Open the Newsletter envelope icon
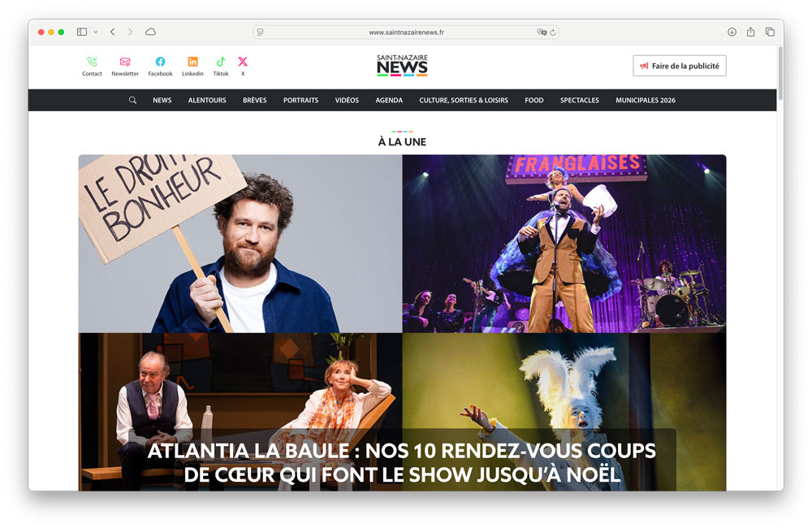Screen dimensions: 812x528 tap(125, 62)
